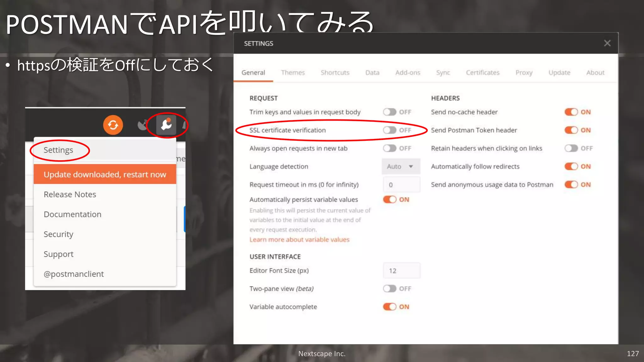644x362 pixels.
Task: Switch to the Update tab
Action: pos(559,73)
